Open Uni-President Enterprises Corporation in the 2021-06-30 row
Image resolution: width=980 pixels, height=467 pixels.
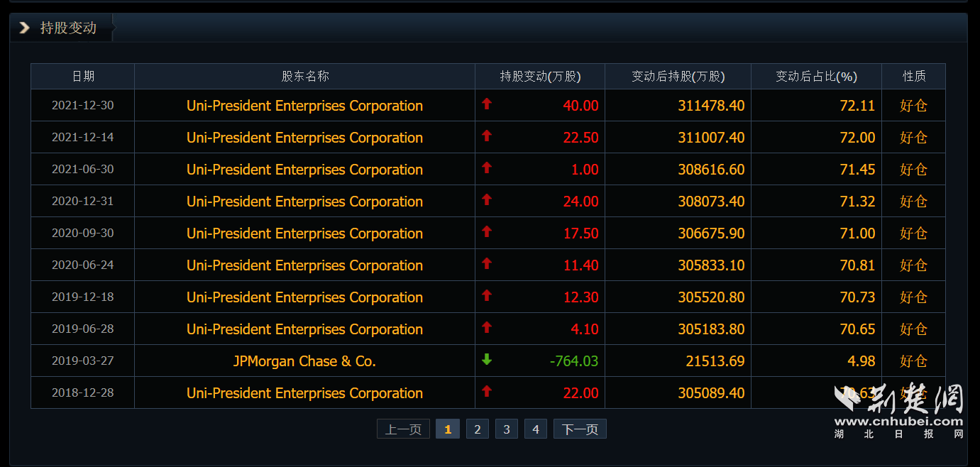click(x=304, y=170)
